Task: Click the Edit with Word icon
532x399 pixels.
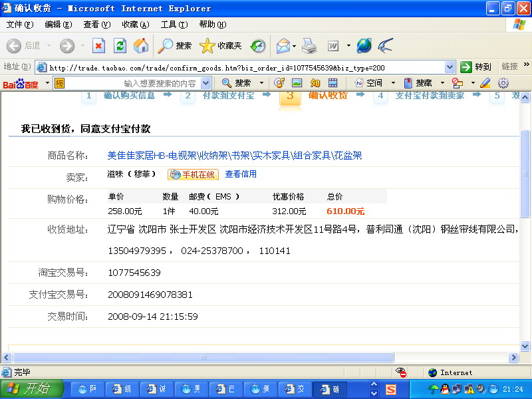Action: pyautogui.click(x=333, y=46)
